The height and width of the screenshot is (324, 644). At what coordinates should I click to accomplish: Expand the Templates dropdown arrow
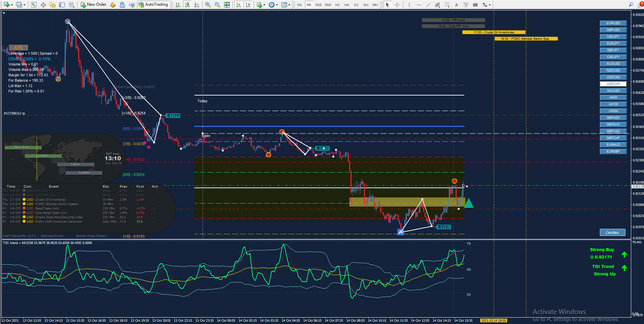click(289, 5)
